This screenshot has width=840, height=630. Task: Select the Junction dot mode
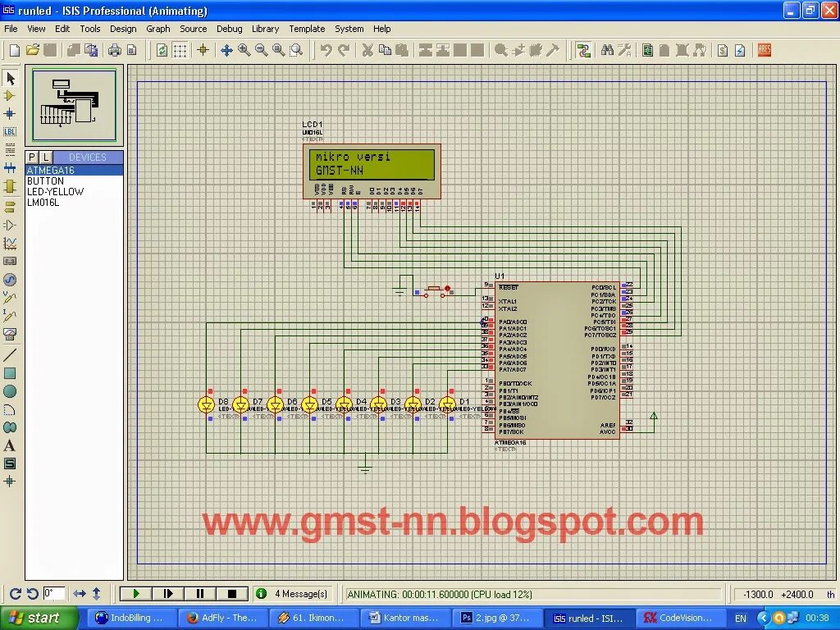pos(10,113)
